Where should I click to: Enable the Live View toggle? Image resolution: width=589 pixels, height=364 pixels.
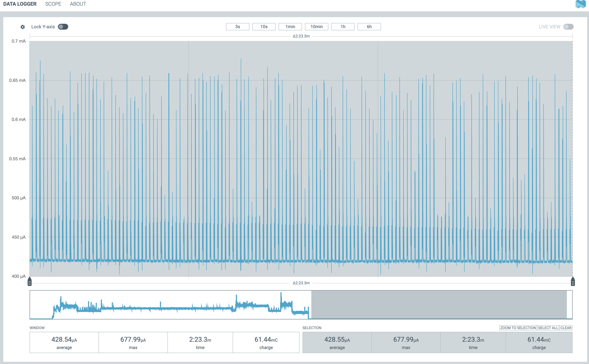[568, 27]
